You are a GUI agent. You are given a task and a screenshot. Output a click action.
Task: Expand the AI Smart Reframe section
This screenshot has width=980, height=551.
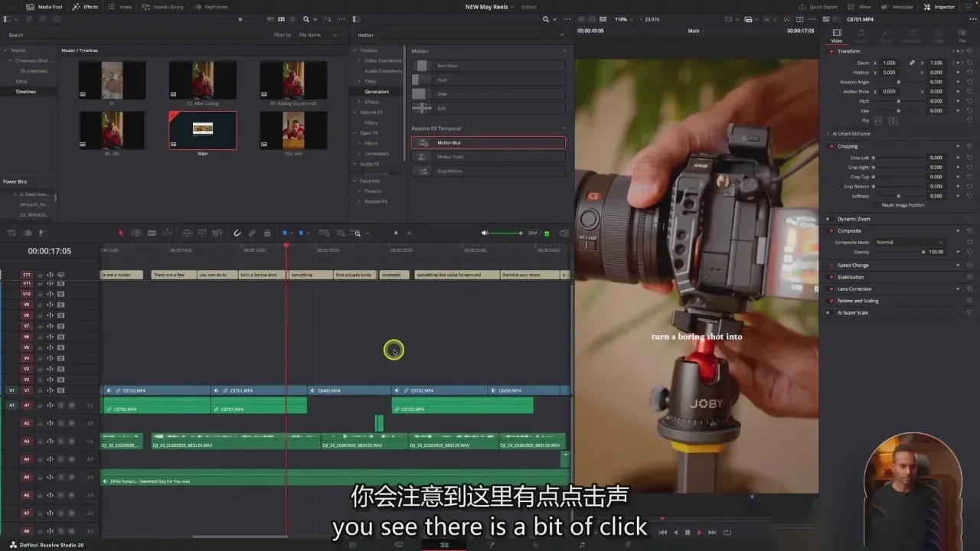[828, 134]
